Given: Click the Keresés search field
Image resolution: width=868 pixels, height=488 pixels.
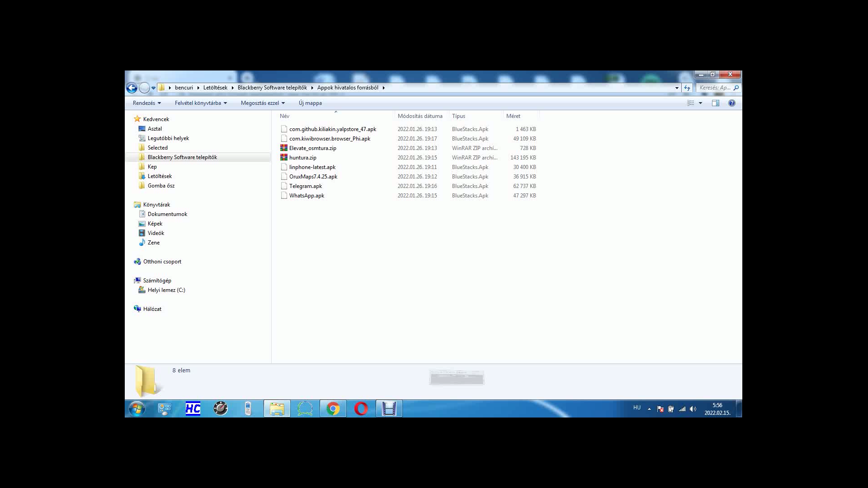Looking at the screenshot, I should 714,88.
